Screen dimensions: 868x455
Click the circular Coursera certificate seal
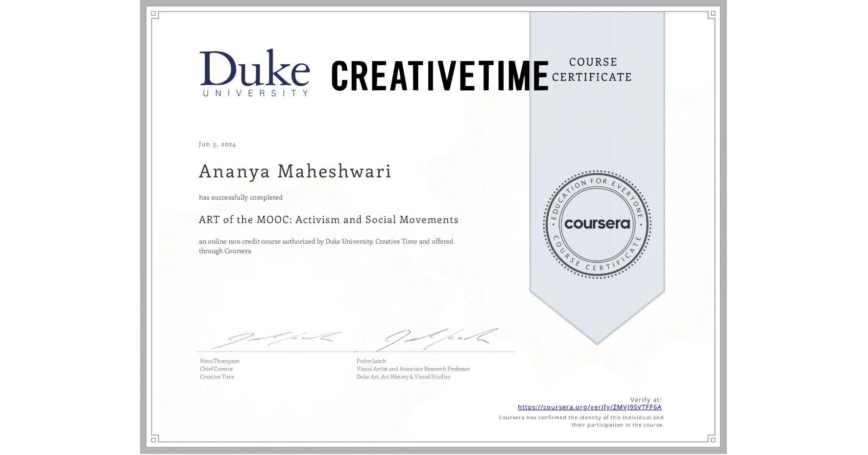(x=597, y=225)
